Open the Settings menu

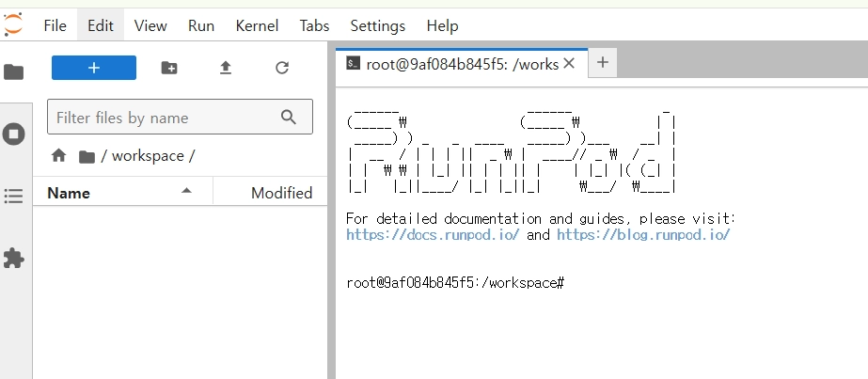[x=377, y=25]
